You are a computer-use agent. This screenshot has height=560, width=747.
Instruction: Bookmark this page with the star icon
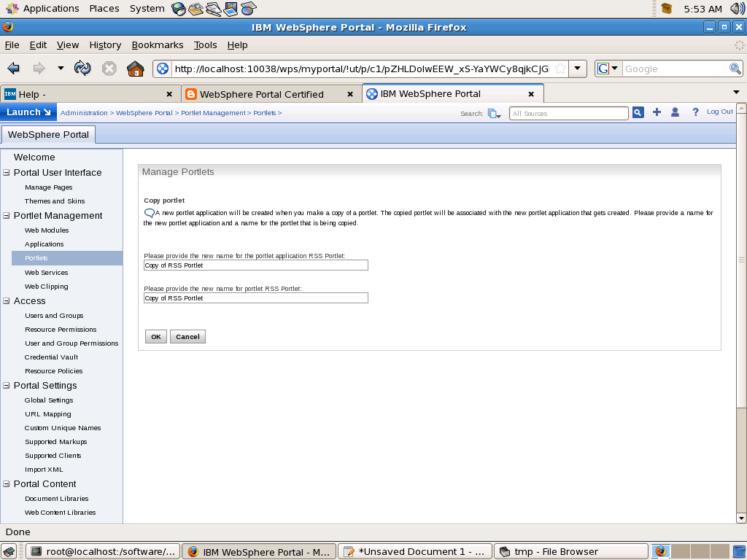coord(561,69)
